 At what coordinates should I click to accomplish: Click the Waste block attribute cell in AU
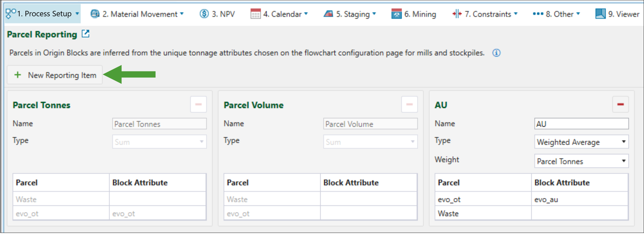coord(579,213)
